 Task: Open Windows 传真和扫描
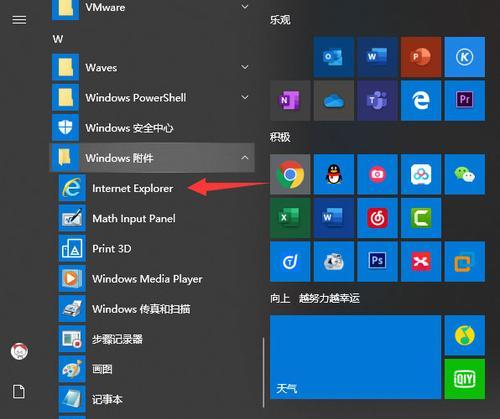point(152,309)
